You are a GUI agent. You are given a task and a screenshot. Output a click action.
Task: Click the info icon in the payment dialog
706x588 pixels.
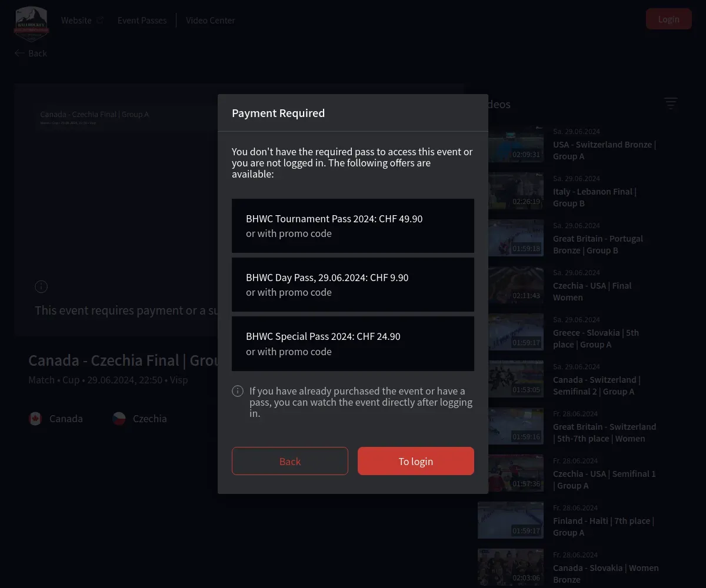(x=238, y=391)
